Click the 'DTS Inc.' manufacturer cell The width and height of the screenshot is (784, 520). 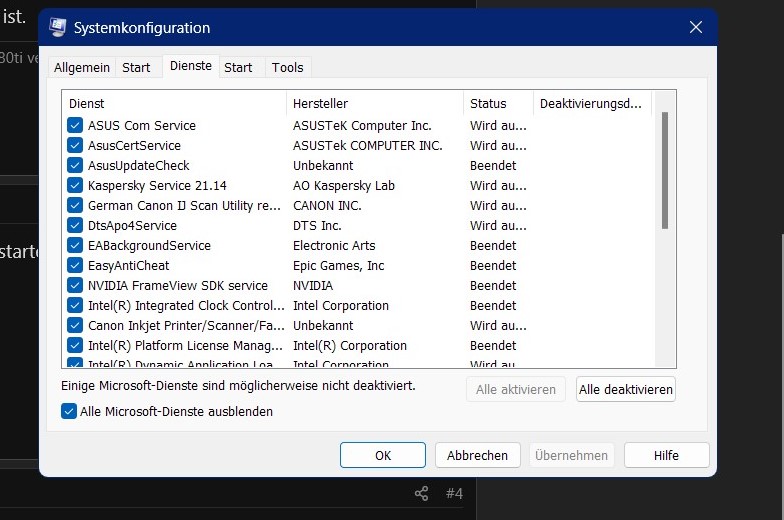[317, 226]
